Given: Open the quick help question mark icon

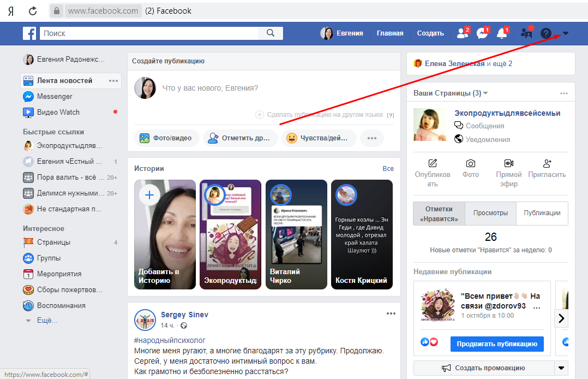Looking at the screenshot, I should tap(545, 33).
